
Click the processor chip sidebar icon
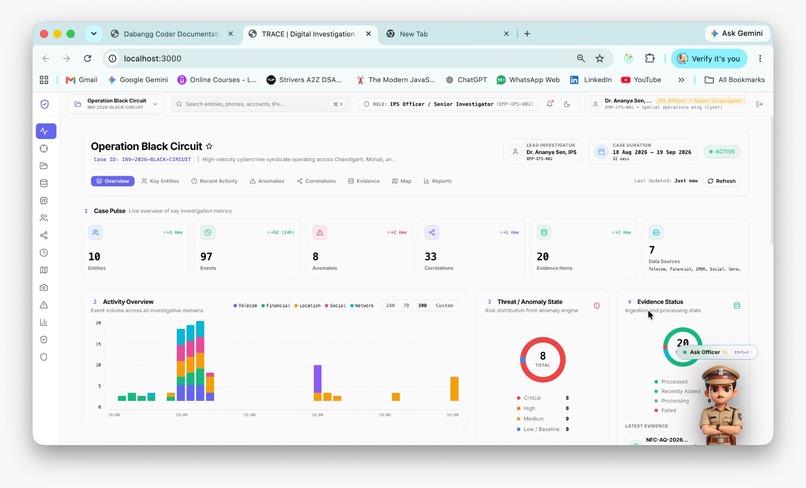pos(44,201)
